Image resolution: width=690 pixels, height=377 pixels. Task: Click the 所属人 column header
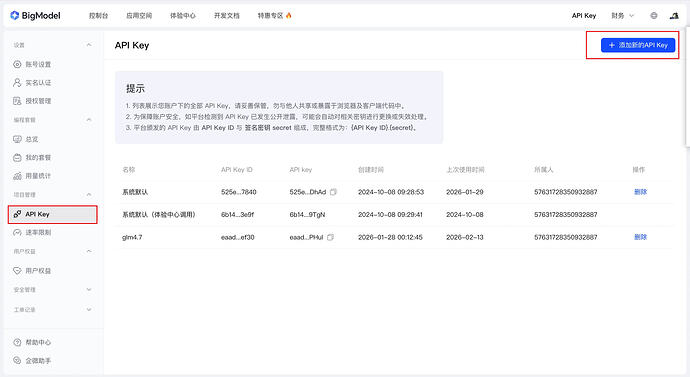[x=543, y=169]
